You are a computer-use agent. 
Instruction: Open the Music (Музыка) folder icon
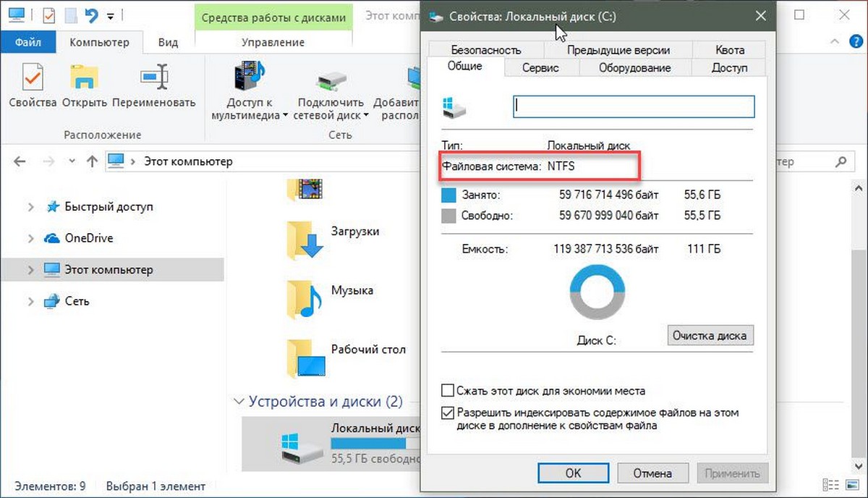(x=305, y=297)
